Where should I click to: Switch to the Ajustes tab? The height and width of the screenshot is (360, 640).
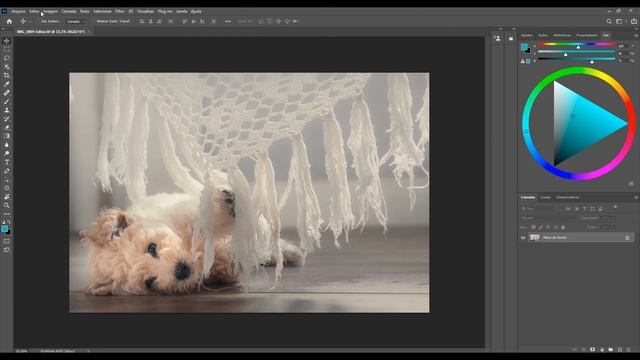[x=527, y=36]
